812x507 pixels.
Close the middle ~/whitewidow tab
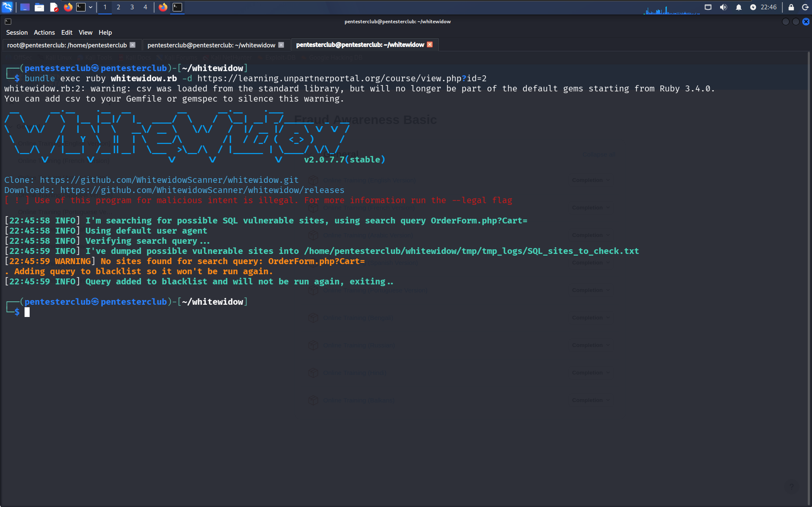(x=281, y=45)
